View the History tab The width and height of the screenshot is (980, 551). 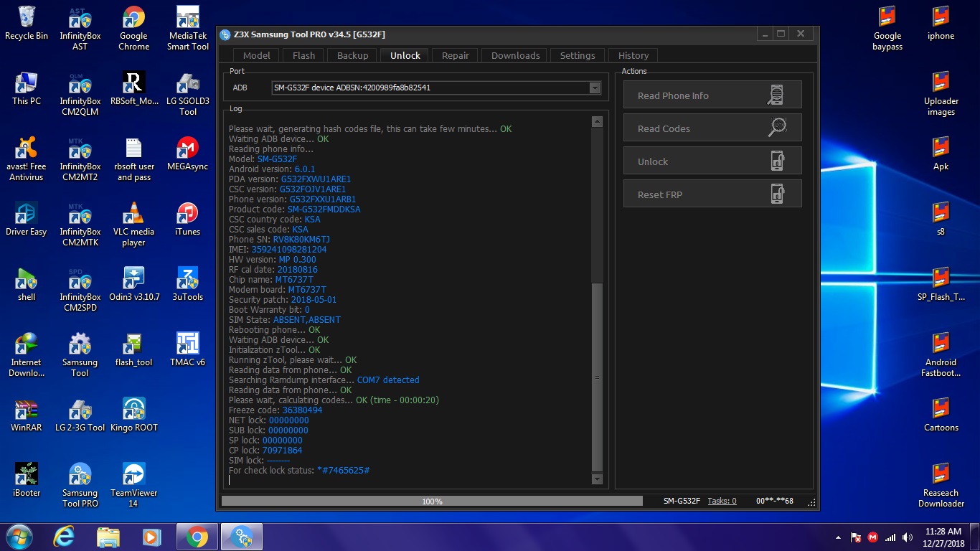633,55
